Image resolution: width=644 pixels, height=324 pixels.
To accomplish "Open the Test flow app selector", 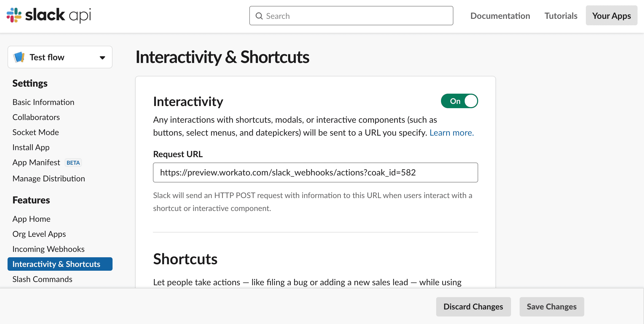I will click(x=60, y=57).
